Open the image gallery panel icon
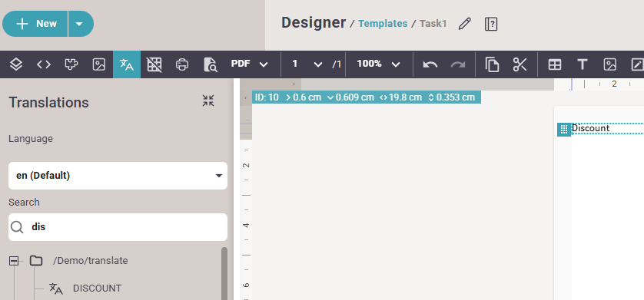Viewport: 644px width, 300px height. [x=99, y=64]
